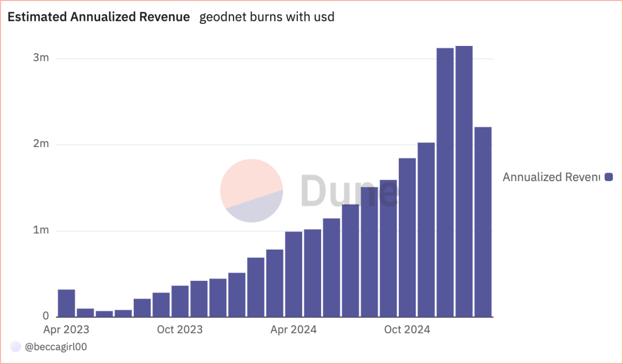
Task: Click the 'geodnet burns with usd' subtitle
Action: pos(267,17)
